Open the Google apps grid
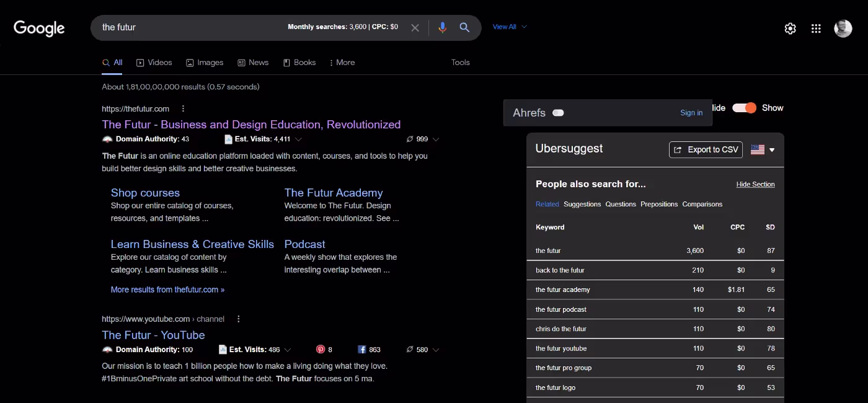The width and height of the screenshot is (868, 403). (x=816, y=29)
